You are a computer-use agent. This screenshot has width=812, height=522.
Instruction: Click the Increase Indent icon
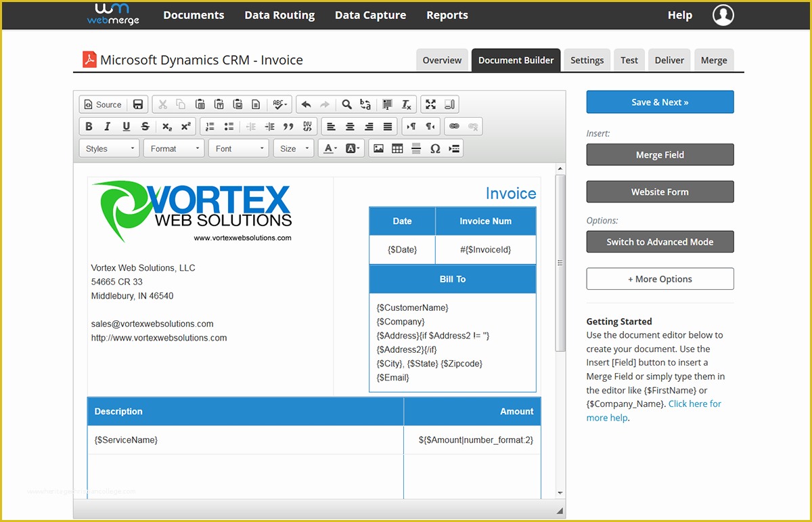269,127
